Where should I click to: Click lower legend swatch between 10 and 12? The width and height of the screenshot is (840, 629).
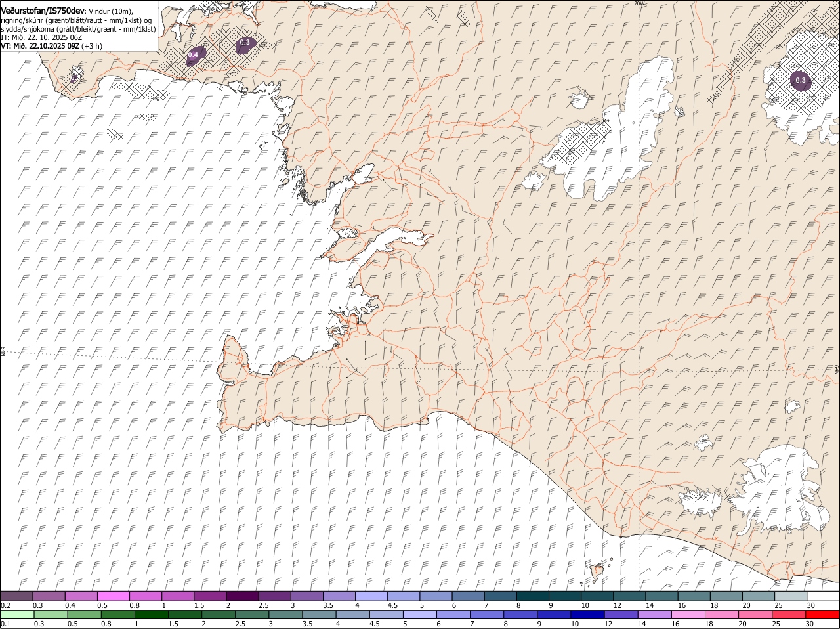click(x=588, y=615)
